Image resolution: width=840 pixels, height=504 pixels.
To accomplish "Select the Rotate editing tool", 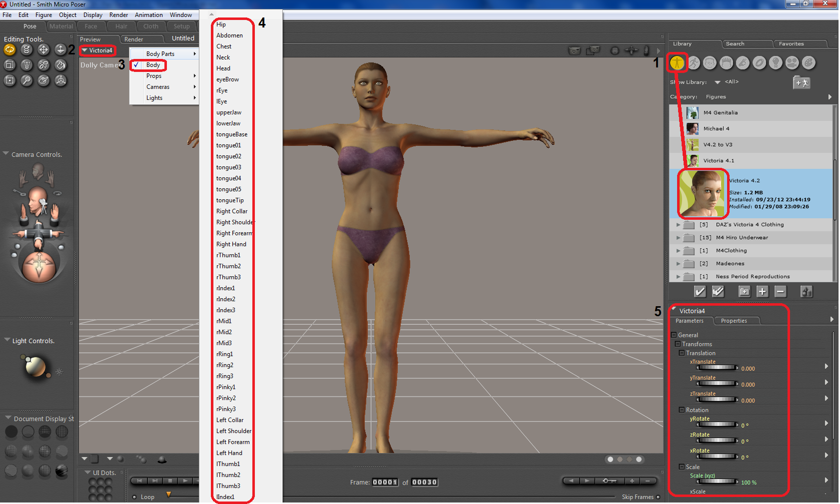I will (x=9, y=49).
